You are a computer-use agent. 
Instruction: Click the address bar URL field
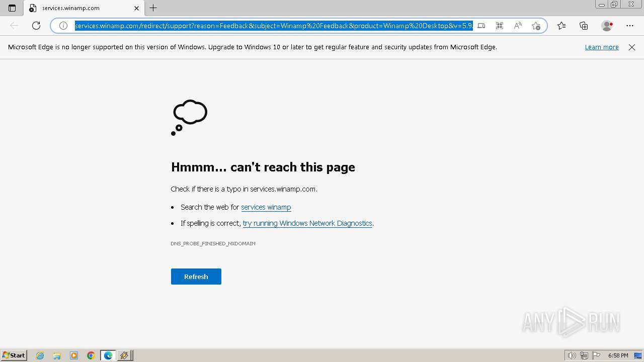pyautogui.click(x=274, y=26)
